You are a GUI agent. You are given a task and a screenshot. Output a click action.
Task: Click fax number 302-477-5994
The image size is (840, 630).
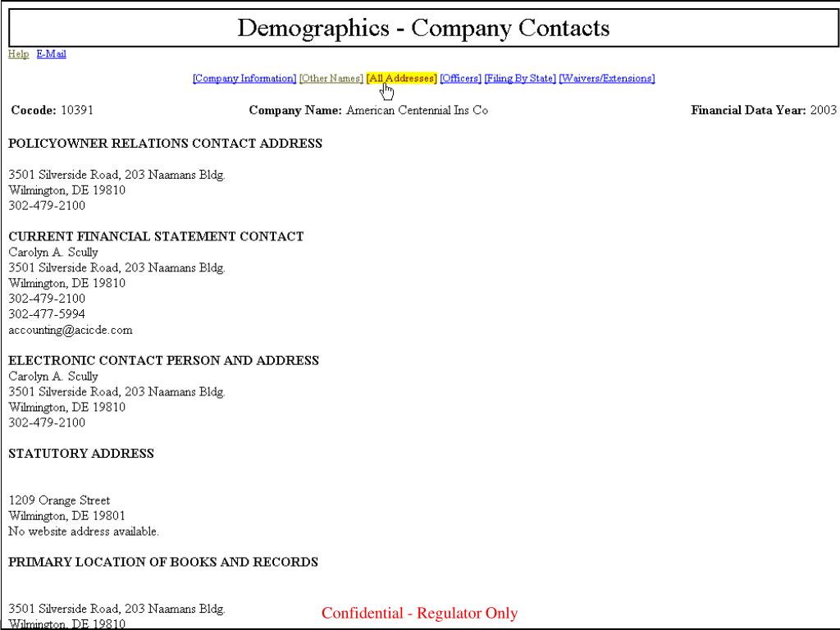coord(47,314)
